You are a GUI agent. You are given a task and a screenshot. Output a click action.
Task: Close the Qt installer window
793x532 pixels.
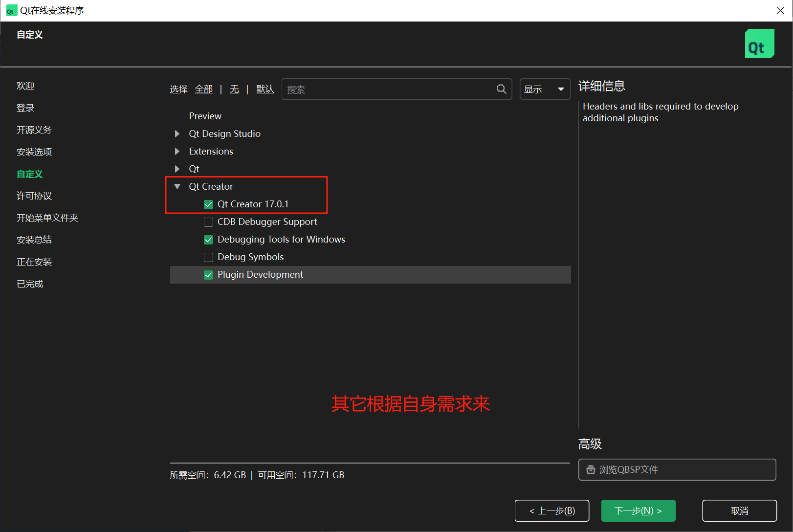tap(780, 11)
